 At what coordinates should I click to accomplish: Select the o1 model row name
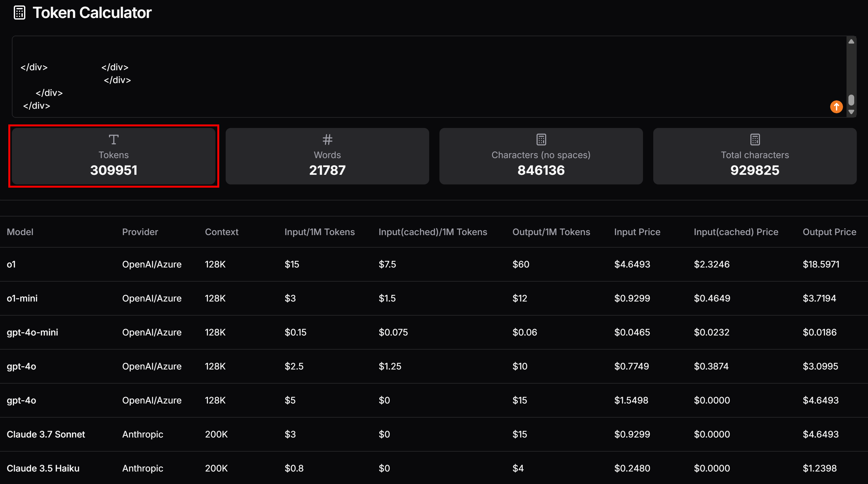coord(11,264)
